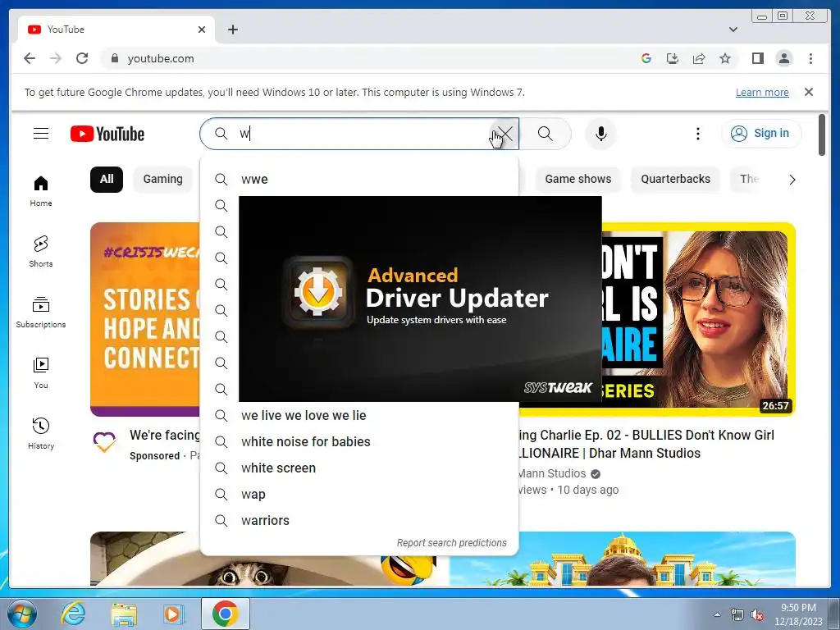The image size is (840, 630).
Task: Choose the 'white screen' suggestion
Action: [359, 468]
